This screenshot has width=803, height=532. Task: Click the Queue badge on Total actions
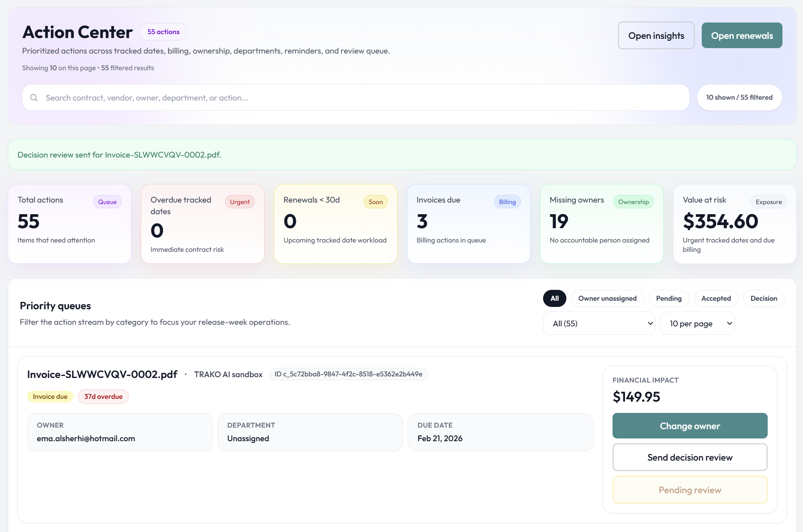tap(107, 202)
